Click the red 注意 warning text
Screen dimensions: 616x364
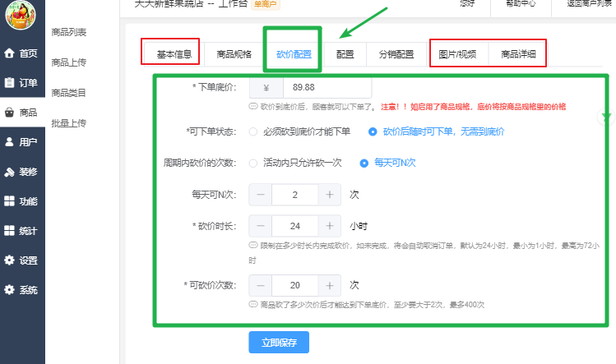[x=474, y=107]
